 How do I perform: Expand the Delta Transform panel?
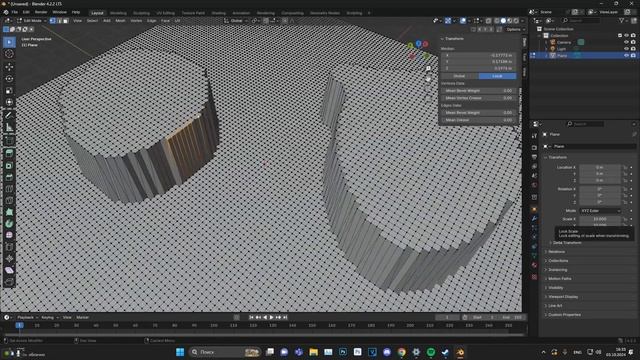pos(567,242)
